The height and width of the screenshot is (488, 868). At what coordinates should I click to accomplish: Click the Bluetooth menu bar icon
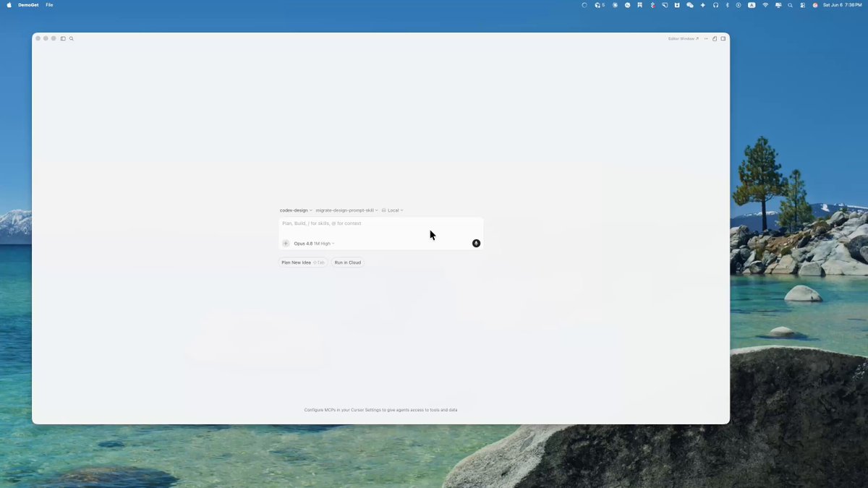pyautogui.click(x=727, y=5)
